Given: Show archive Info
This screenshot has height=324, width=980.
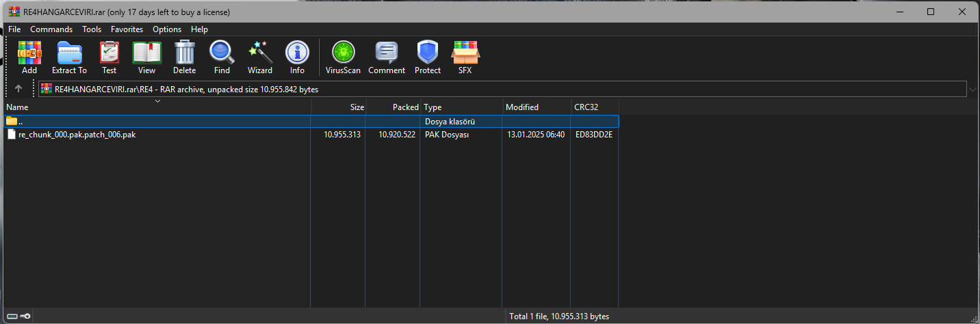Looking at the screenshot, I should click(297, 57).
